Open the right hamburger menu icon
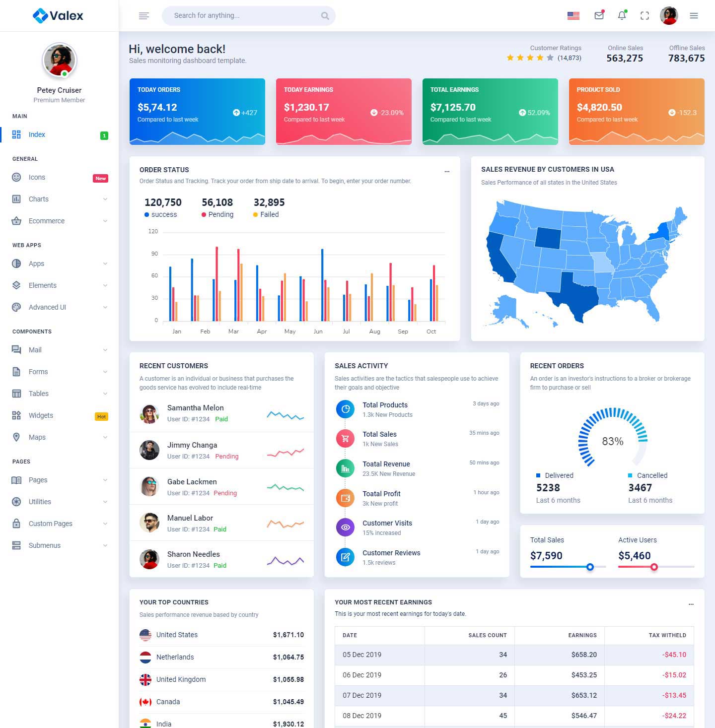 694,16
